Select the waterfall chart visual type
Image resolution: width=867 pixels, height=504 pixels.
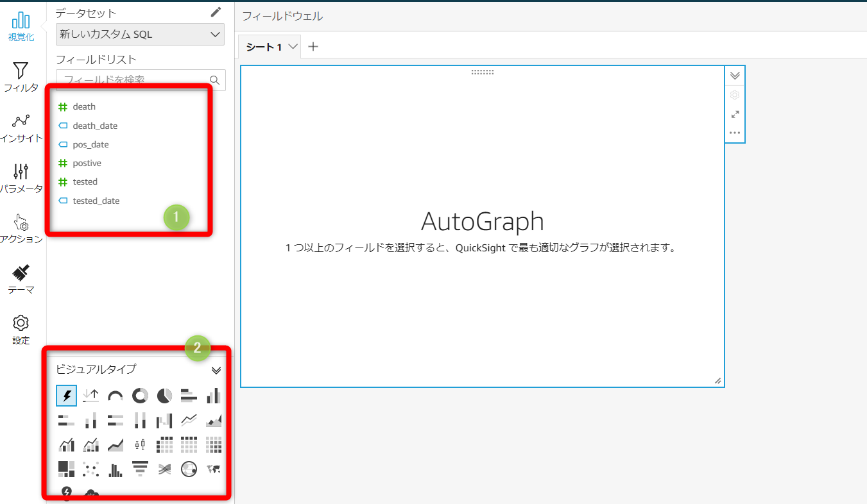tap(164, 421)
